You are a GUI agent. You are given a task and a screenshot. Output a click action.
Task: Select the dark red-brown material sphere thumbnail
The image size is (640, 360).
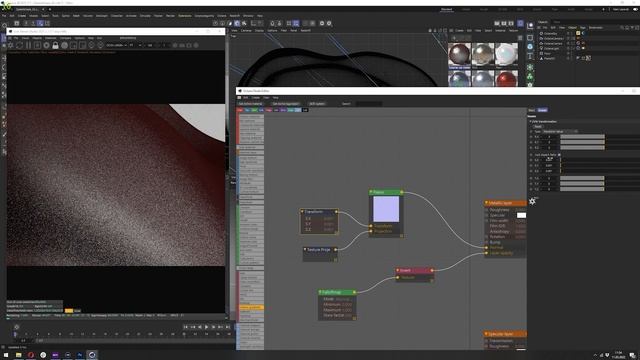click(x=459, y=55)
